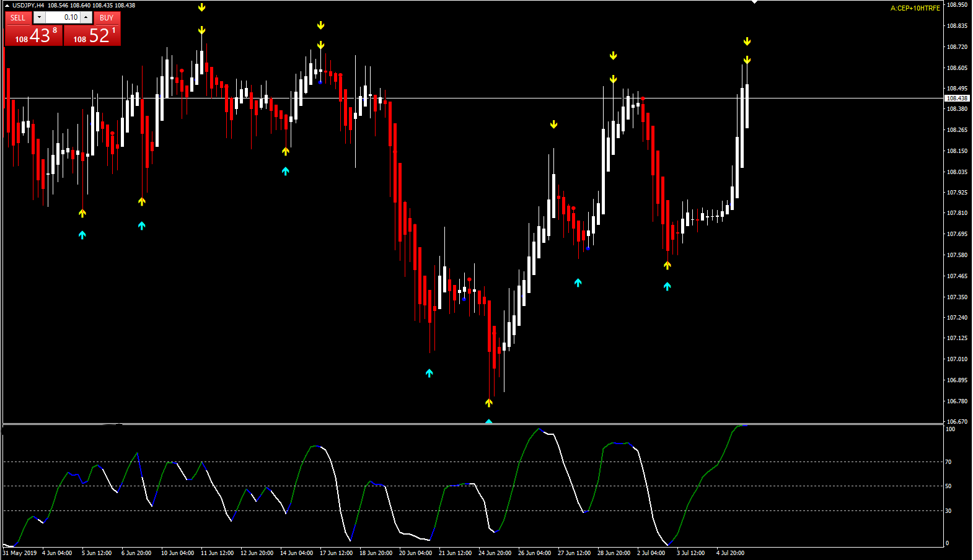Click the USDJPY,H4 chart title
Viewport: 973px width, 560px height.
(29, 6)
